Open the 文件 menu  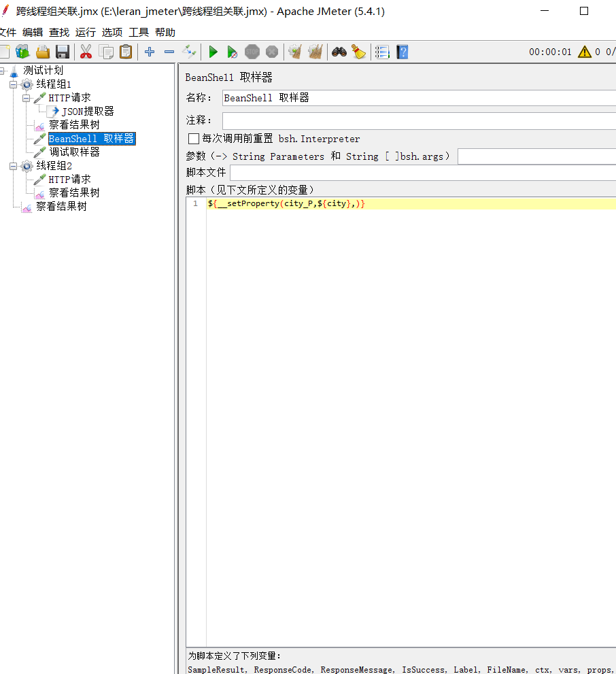pyautogui.click(x=7, y=32)
